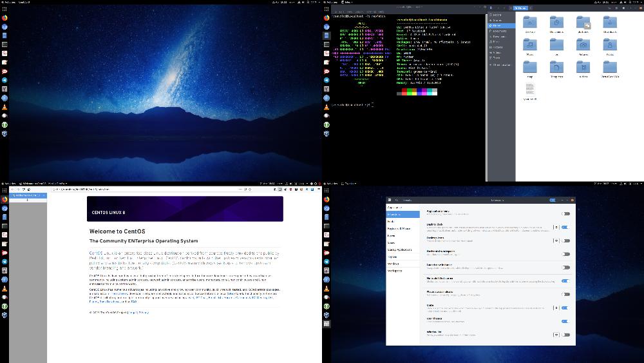644x363 pixels.
Task: Select Appearance in the Tweaks sidebar
Action: pos(403,208)
